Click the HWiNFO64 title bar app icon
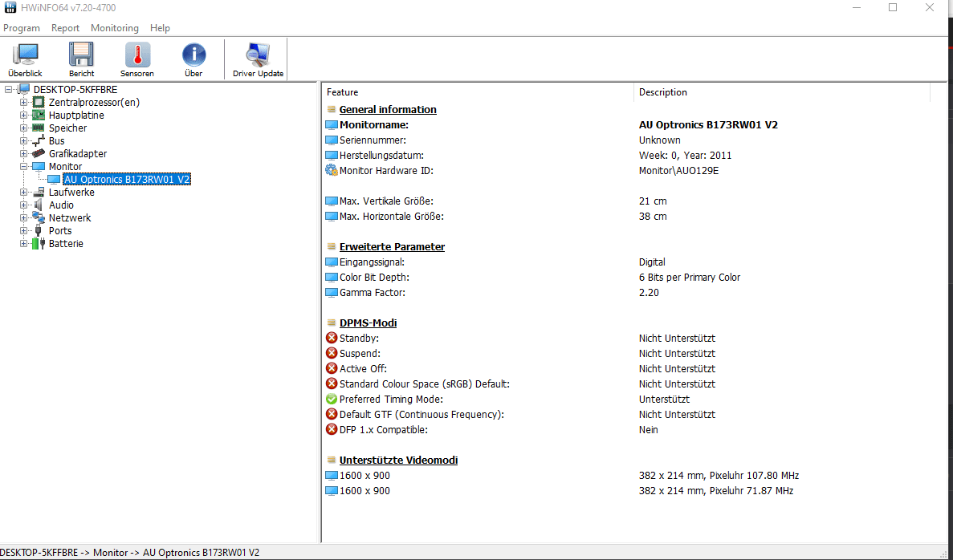 (x=10, y=8)
